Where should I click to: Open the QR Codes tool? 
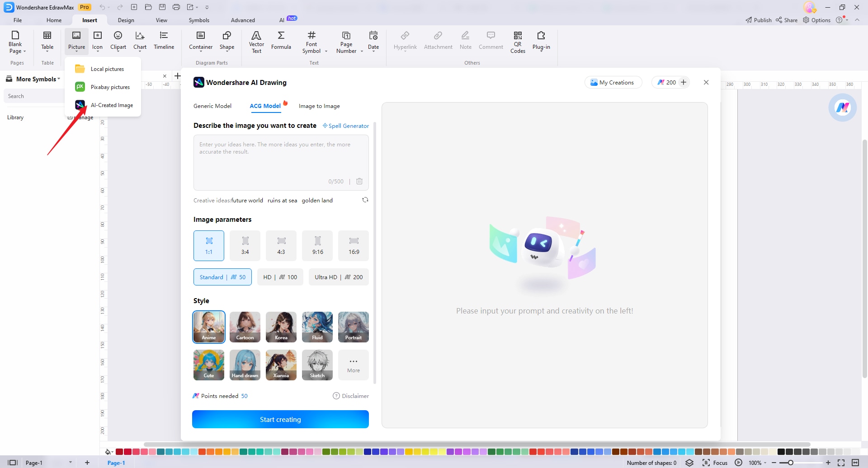[518, 42]
